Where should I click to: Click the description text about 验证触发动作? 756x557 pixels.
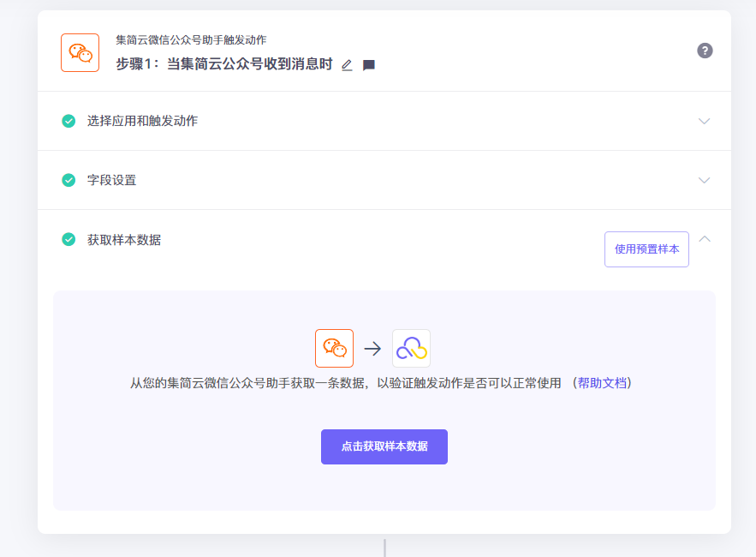(x=345, y=383)
